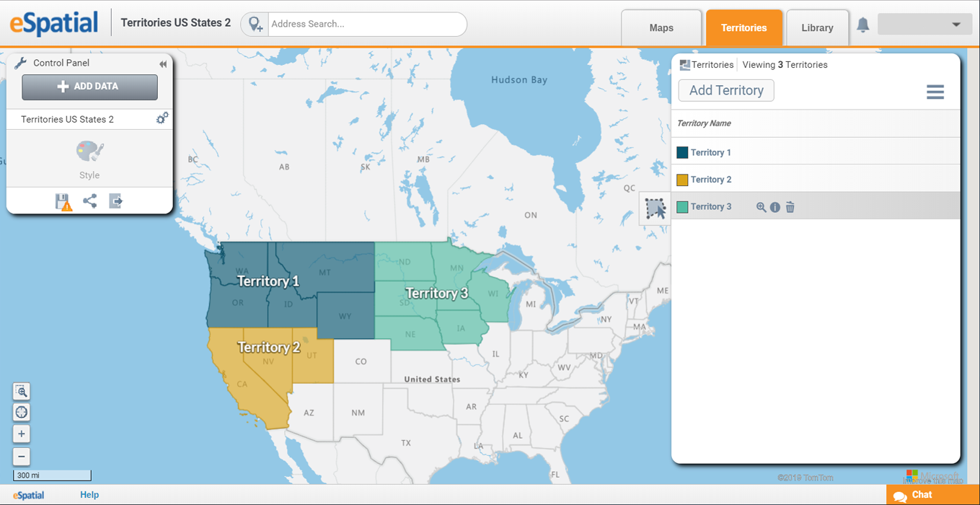Activate the region selection tool on the map
This screenshot has height=505, width=980.
point(655,208)
